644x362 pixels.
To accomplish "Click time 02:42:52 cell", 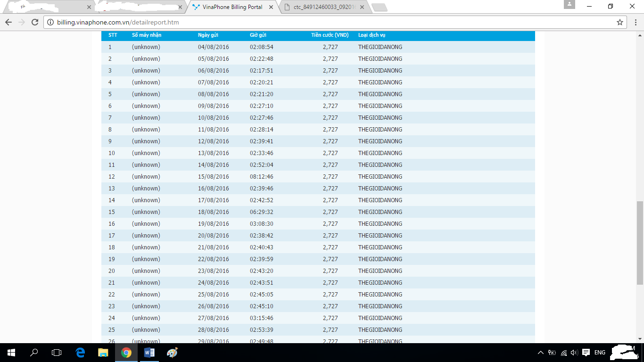I will coord(262,200).
